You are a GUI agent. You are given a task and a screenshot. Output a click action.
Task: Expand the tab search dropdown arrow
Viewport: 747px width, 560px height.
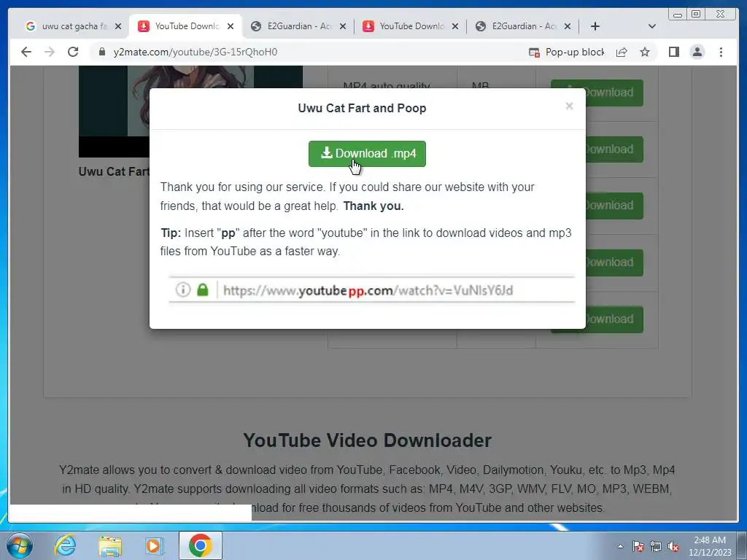click(652, 26)
